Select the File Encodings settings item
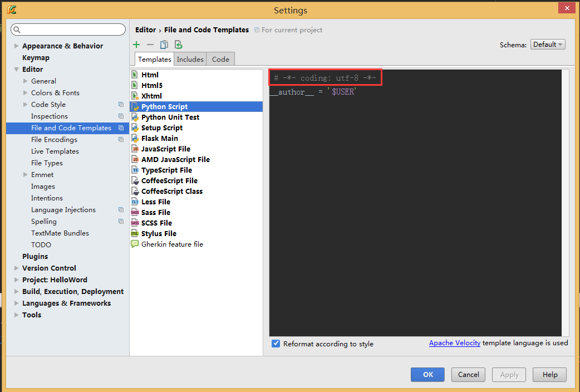Viewport: 580px width, 392px height. 54,140
